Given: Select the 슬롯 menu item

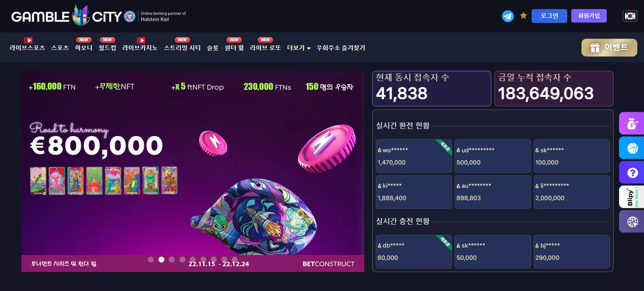Looking at the screenshot, I should click(213, 48).
